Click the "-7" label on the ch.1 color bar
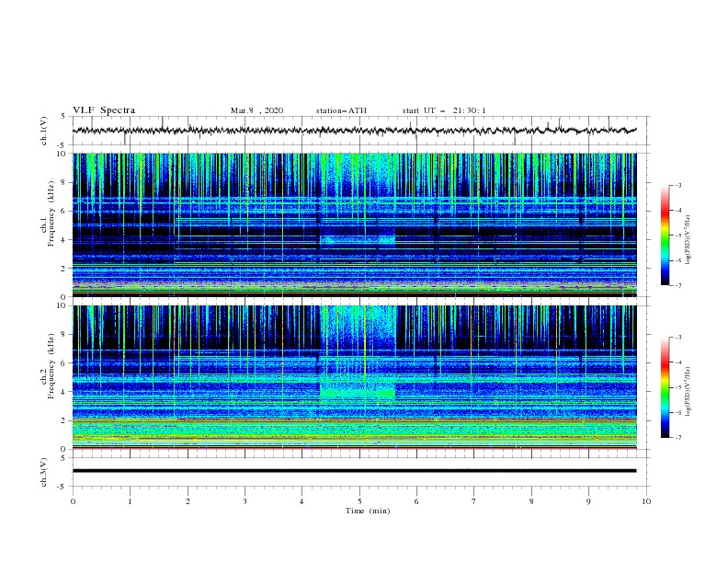 click(x=677, y=285)
